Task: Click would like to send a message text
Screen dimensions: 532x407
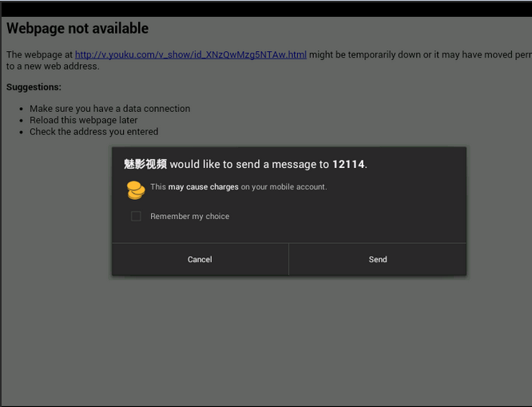Action: [249, 165]
